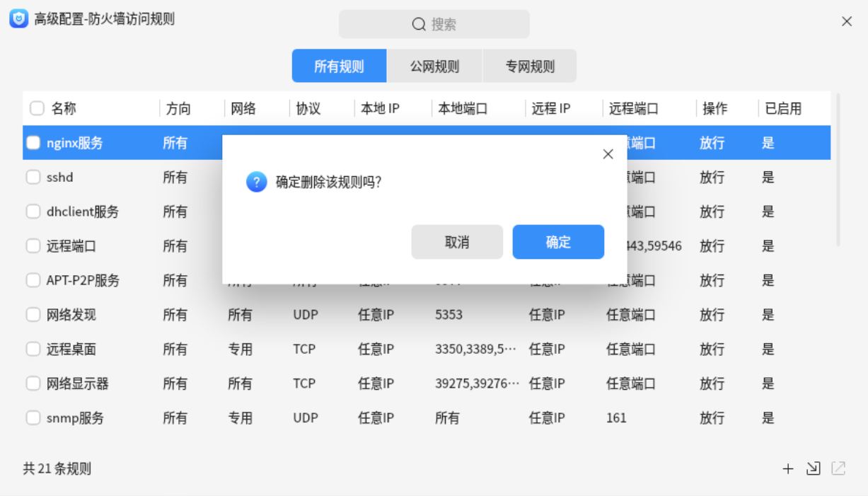Screen dimensions: 868x496
Task: Check the nginx服务 rule checkbox
Action: (33, 143)
